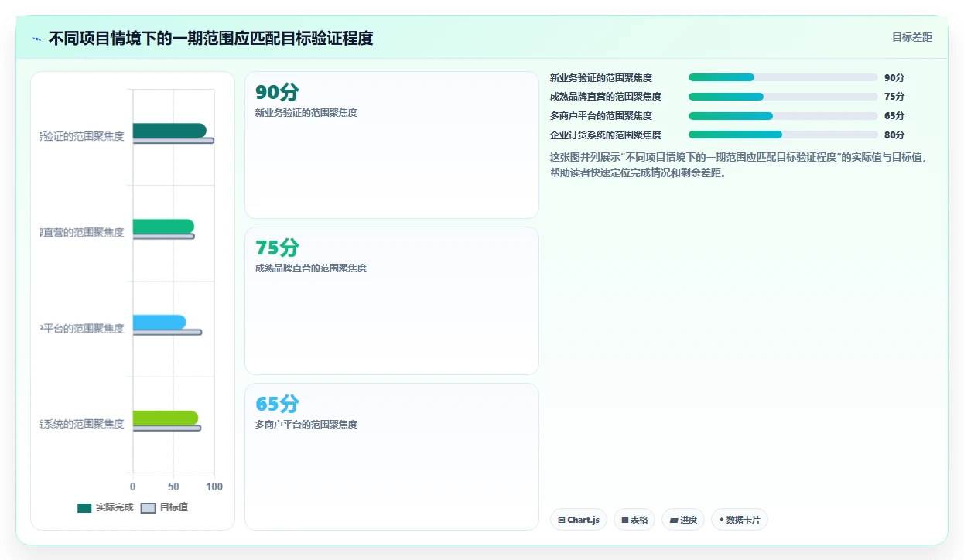Click the 目标值 legend text

[x=173, y=508]
